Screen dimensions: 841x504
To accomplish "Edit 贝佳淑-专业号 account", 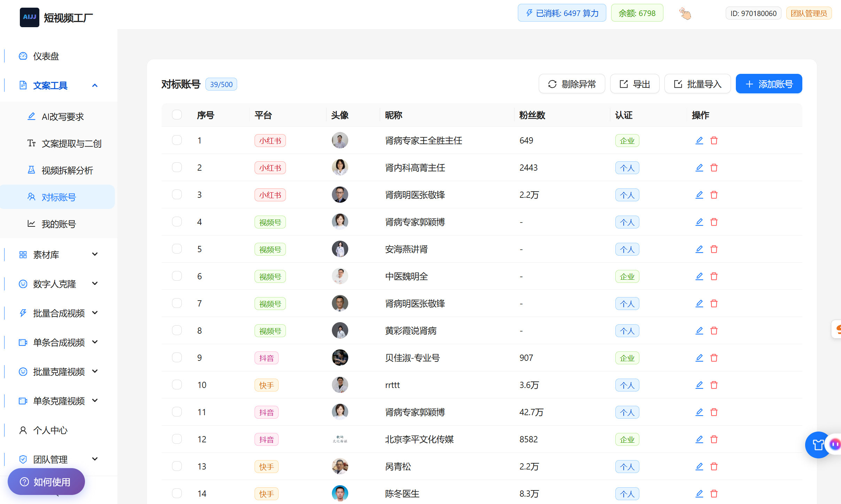I will point(699,358).
